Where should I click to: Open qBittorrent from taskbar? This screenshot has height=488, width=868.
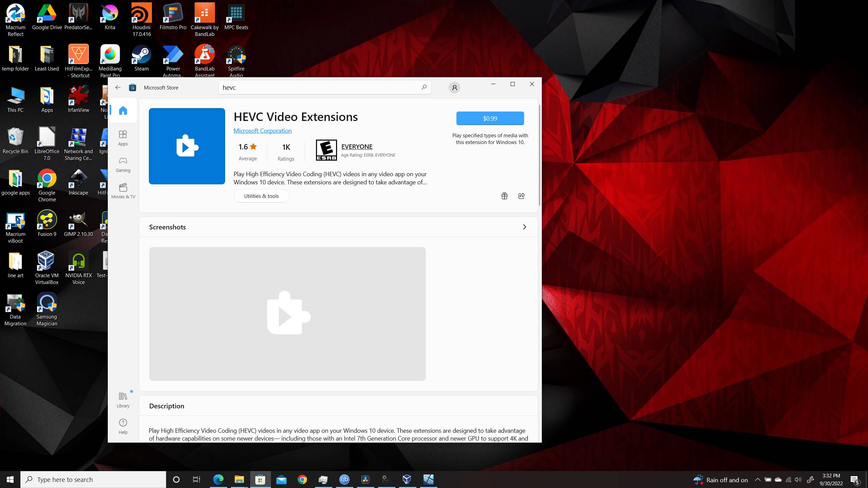point(344,480)
